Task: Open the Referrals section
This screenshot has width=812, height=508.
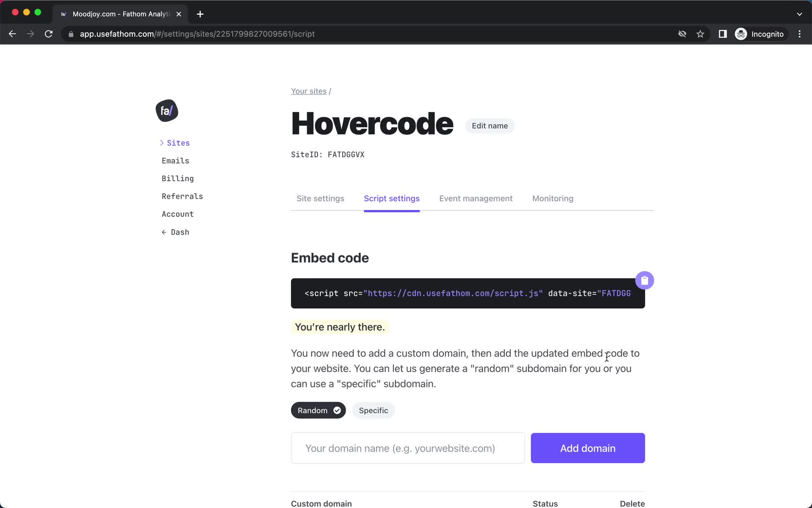Action: coord(182,196)
